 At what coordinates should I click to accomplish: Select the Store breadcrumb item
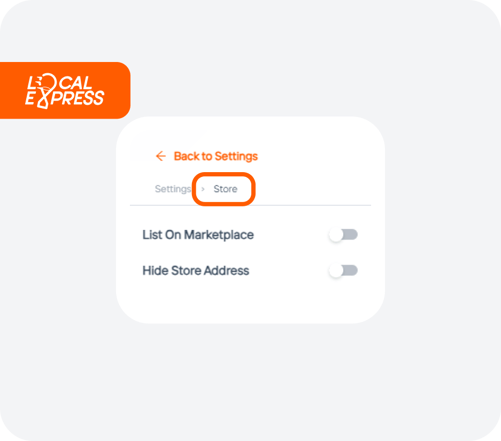225,189
